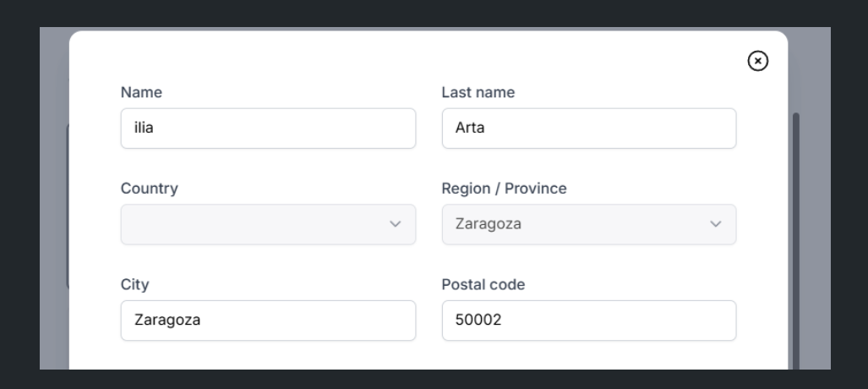Screen dimensions: 868x389
Task: Place cursor on the 50002 postal value
Action: click(478, 320)
